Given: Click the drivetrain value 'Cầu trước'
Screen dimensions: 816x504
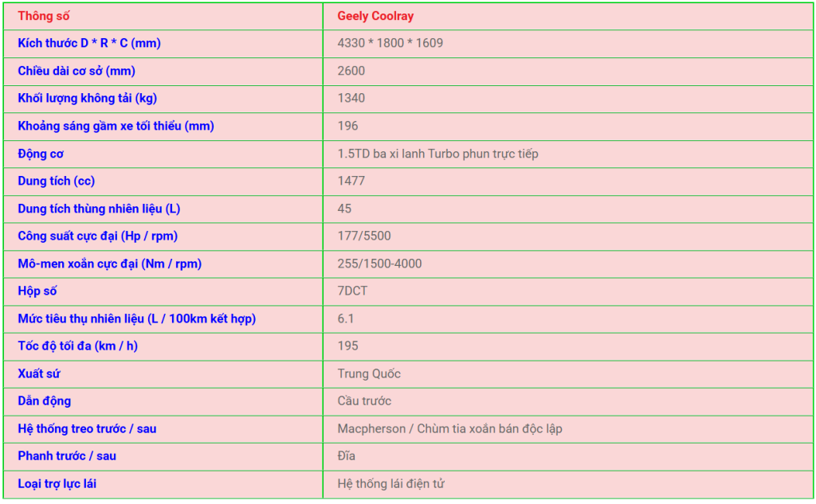Looking at the screenshot, I should tap(364, 400).
